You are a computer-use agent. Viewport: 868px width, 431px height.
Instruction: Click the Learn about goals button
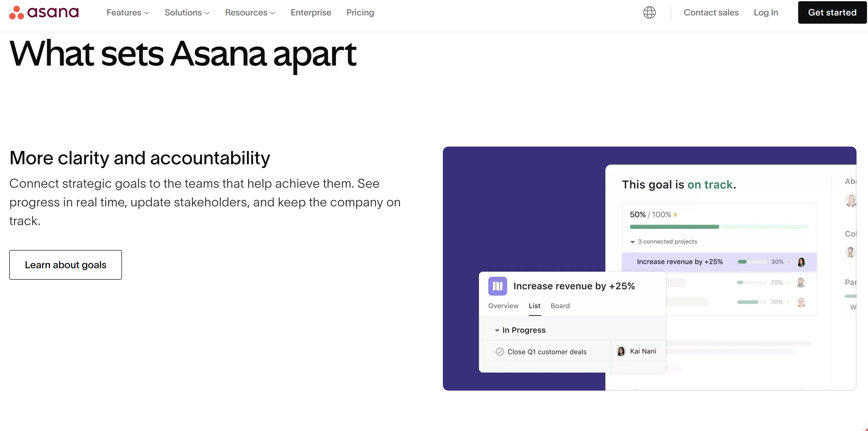coord(65,265)
